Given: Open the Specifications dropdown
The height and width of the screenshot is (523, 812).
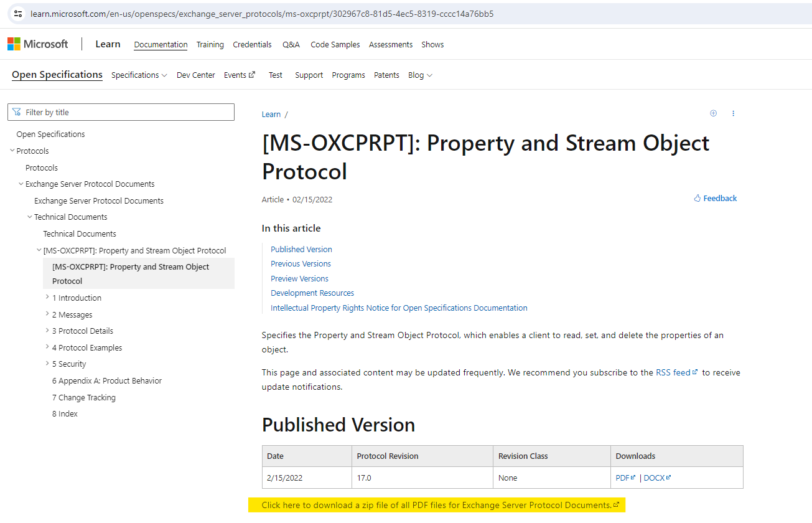Looking at the screenshot, I should [139, 75].
